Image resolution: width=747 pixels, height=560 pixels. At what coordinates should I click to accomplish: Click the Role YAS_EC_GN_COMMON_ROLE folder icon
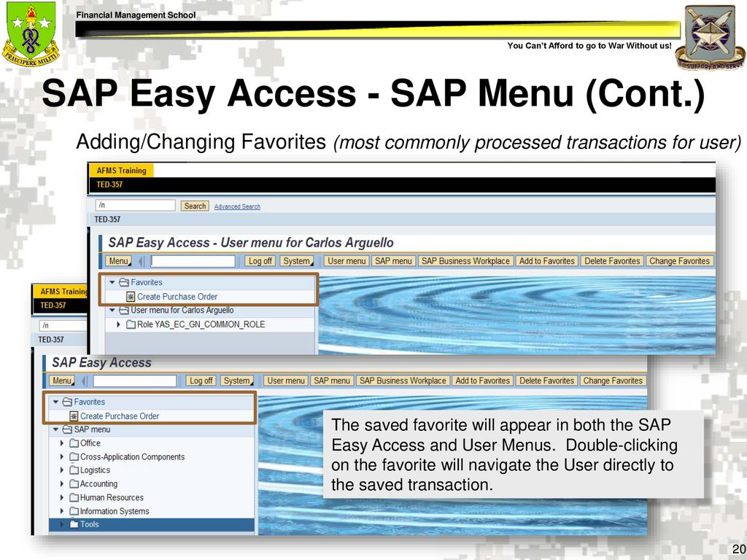131,324
